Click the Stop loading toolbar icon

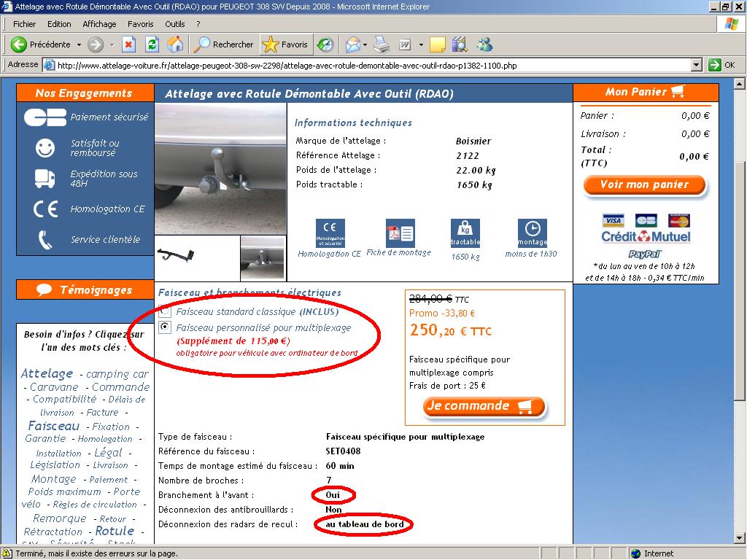[128, 44]
